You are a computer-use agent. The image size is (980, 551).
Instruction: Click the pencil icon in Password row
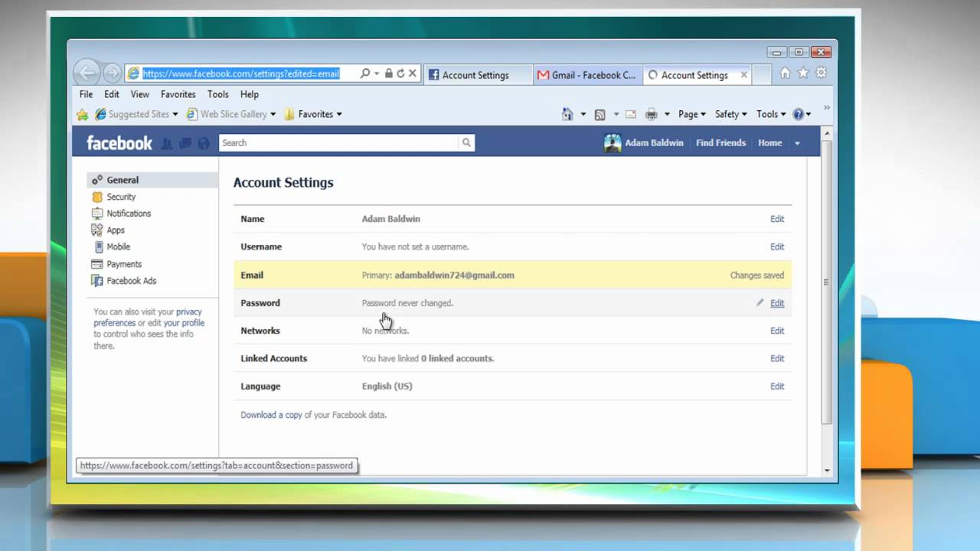point(760,302)
